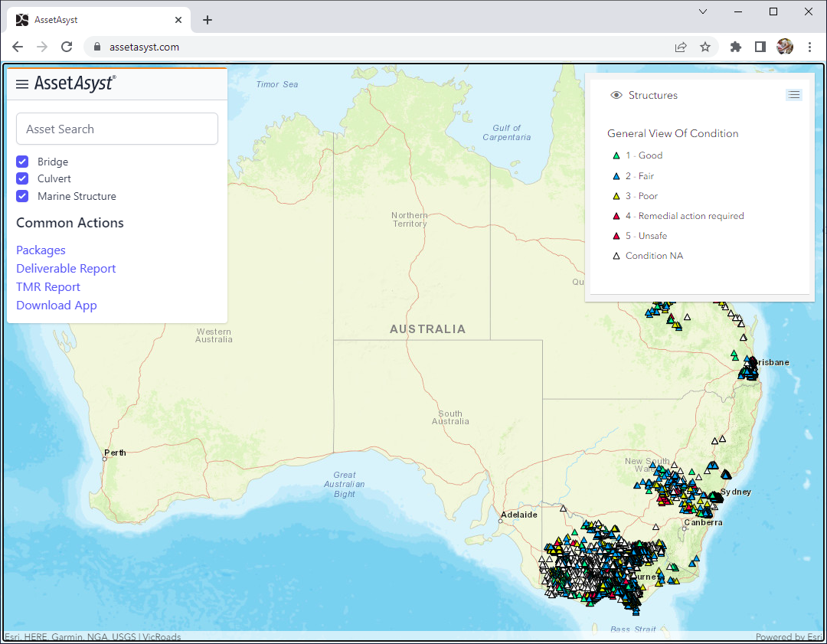The width and height of the screenshot is (827, 644).
Task: Open the Deliverable Report link
Action: pos(66,269)
